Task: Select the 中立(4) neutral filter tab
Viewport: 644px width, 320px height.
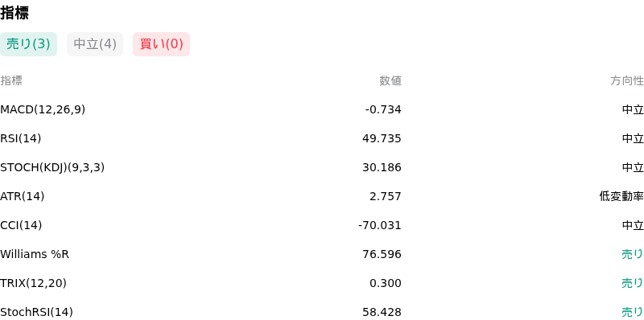Action: coord(95,44)
